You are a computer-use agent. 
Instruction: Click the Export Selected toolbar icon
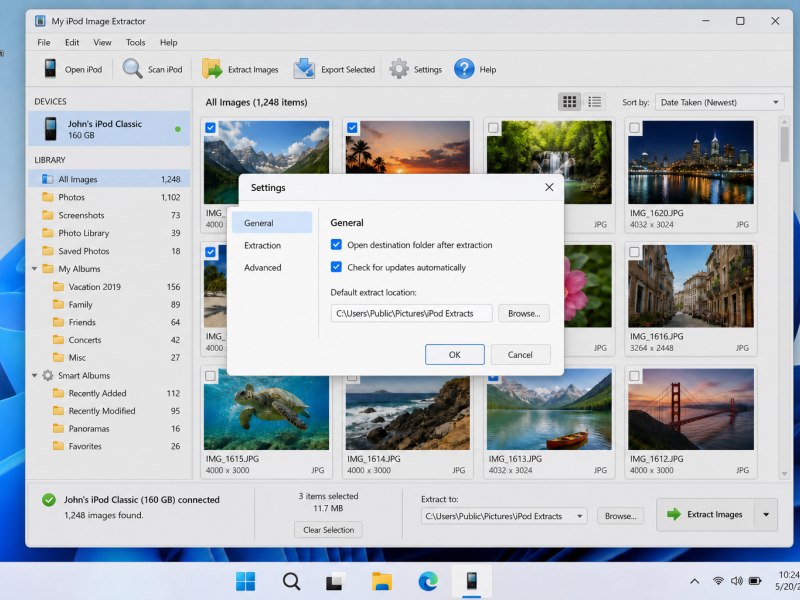click(x=304, y=69)
